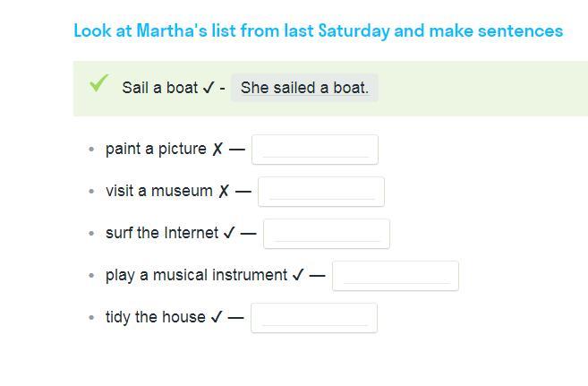Click the "paint a picture" label text
The image size is (588, 386).
(x=156, y=149)
